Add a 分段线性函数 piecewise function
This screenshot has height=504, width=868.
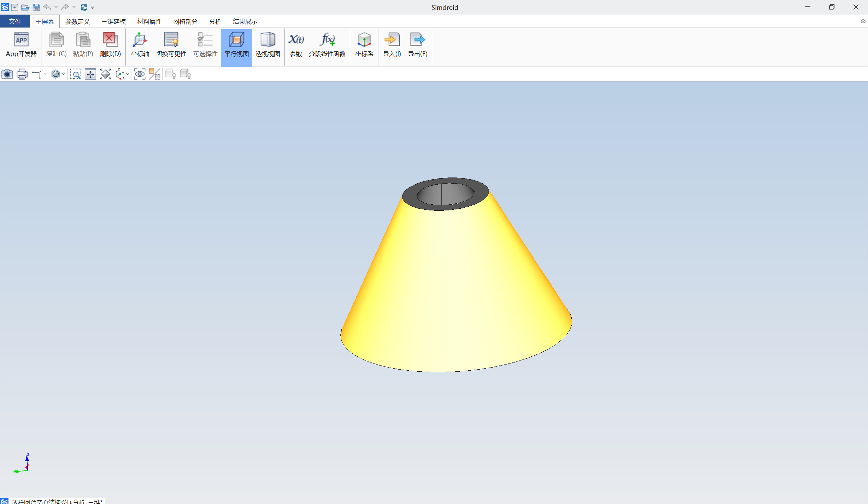[x=327, y=45]
